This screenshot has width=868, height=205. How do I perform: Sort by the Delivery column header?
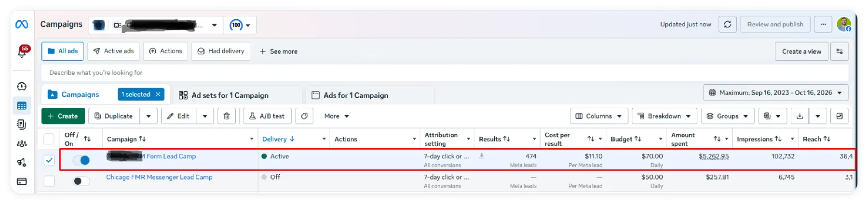click(278, 139)
